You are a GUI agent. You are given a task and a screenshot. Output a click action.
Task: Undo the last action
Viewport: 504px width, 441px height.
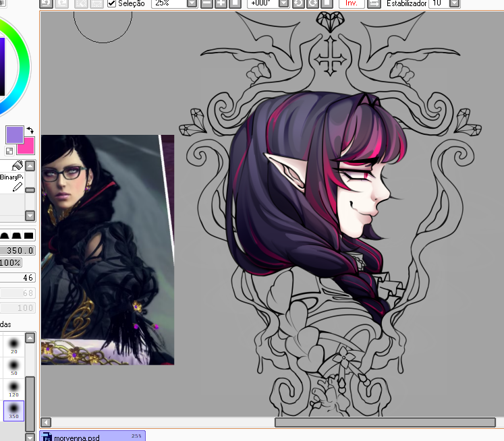[x=46, y=3]
